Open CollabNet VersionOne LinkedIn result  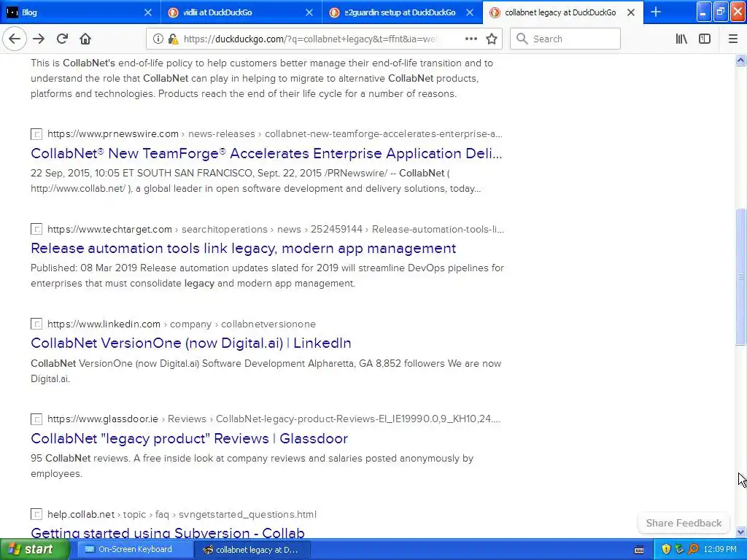tap(191, 343)
